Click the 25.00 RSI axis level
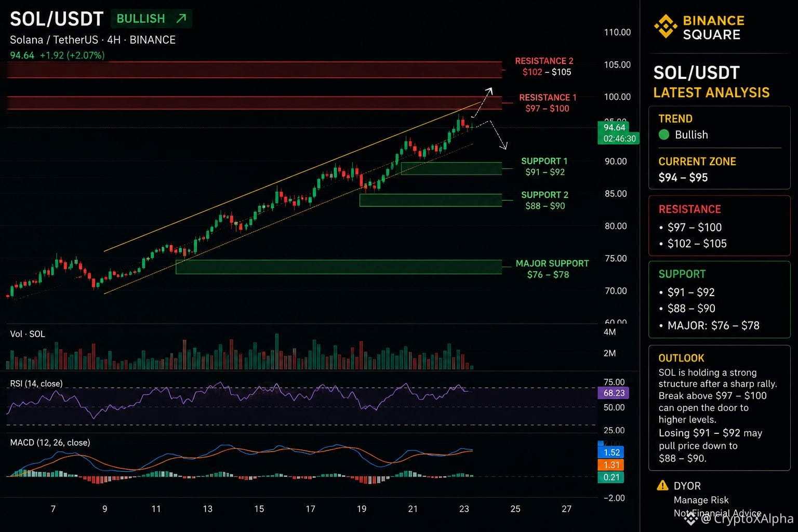 tap(614, 430)
